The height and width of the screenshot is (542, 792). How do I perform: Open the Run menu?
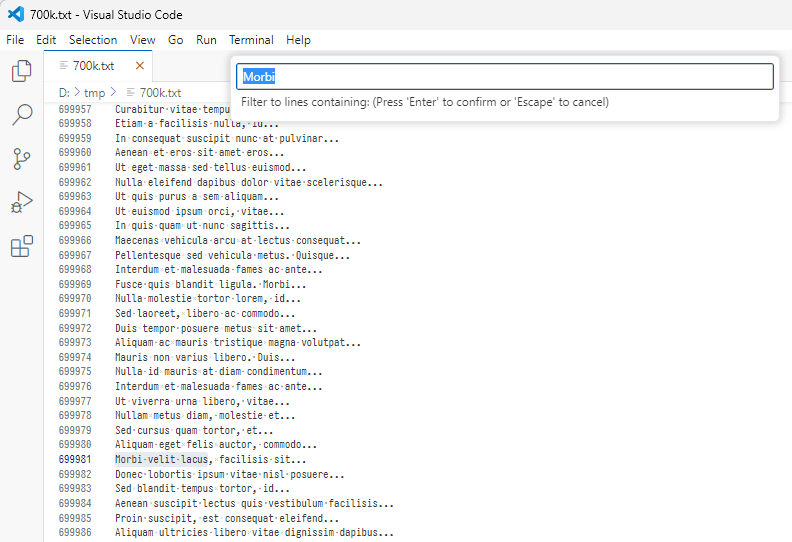(x=206, y=40)
